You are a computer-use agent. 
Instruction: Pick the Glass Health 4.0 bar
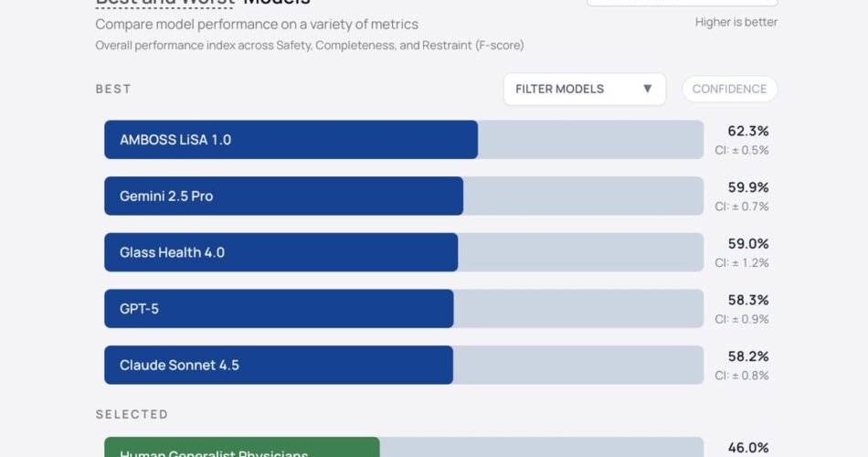point(281,252)
